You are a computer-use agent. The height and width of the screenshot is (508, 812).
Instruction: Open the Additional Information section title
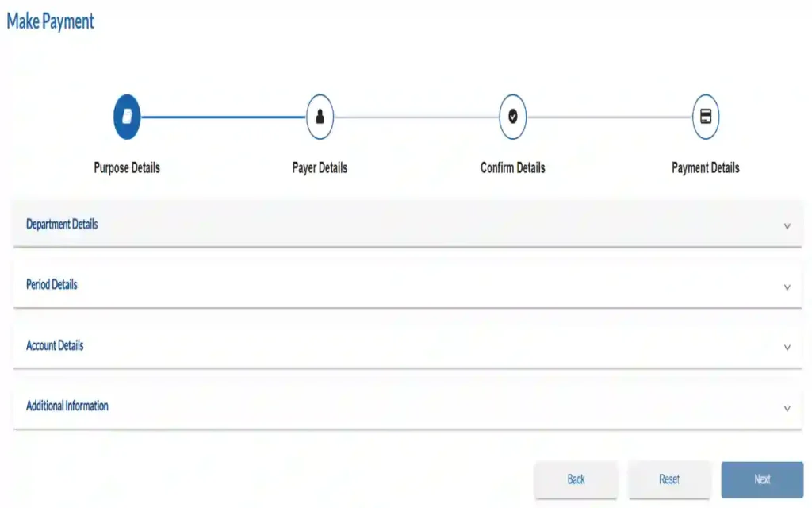(x=67, y=406)
